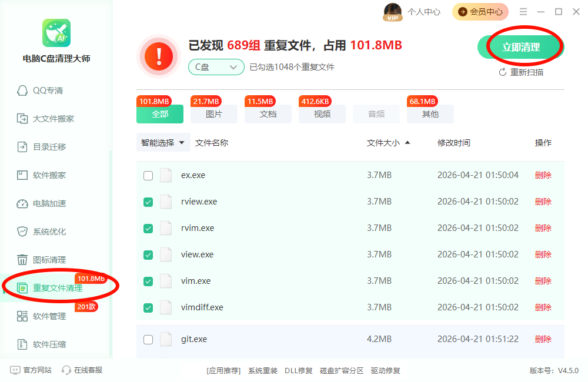588x382 pixels.
Task: Open 个人中心 link
Action: pos(424,12)
